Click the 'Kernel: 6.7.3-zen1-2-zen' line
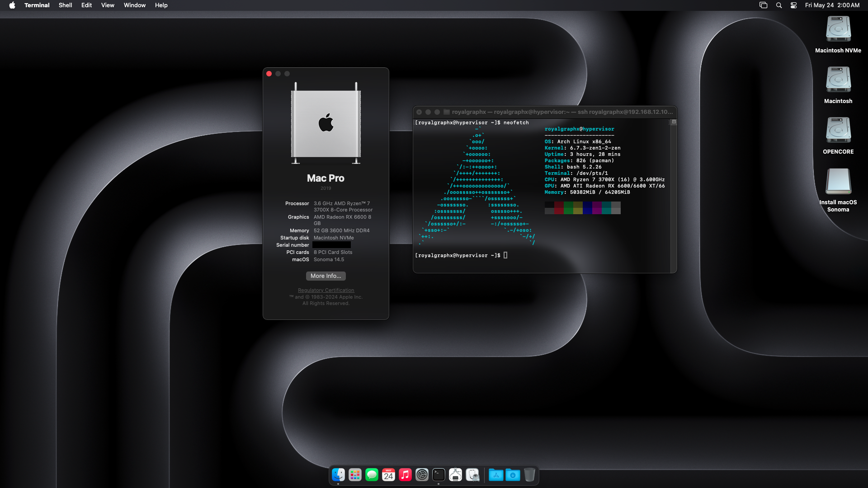The image size is (868, 488). (583, 148)
